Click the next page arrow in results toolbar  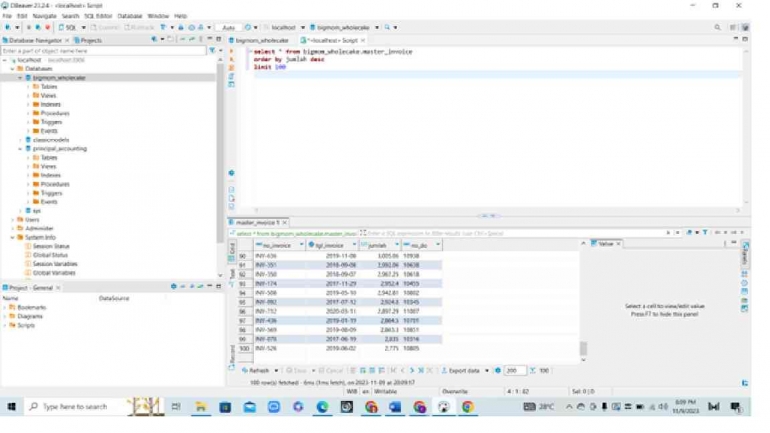tap(412, 371)
